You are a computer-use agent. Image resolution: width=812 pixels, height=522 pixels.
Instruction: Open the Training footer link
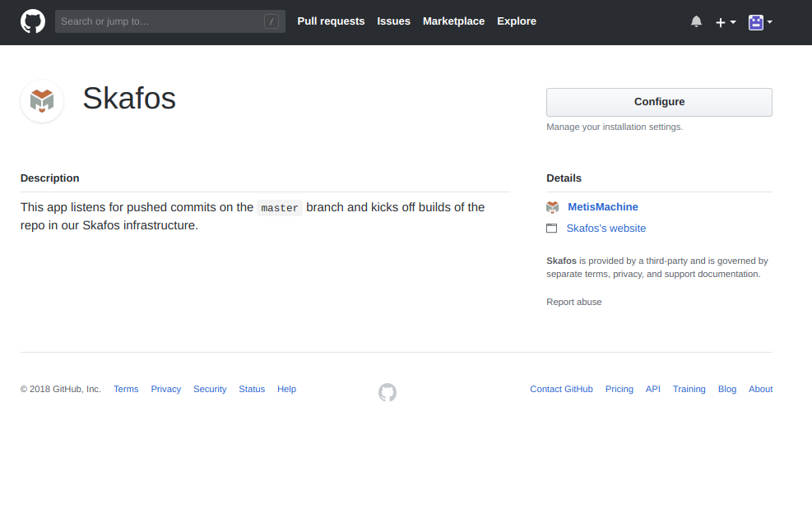pos(689,389)
